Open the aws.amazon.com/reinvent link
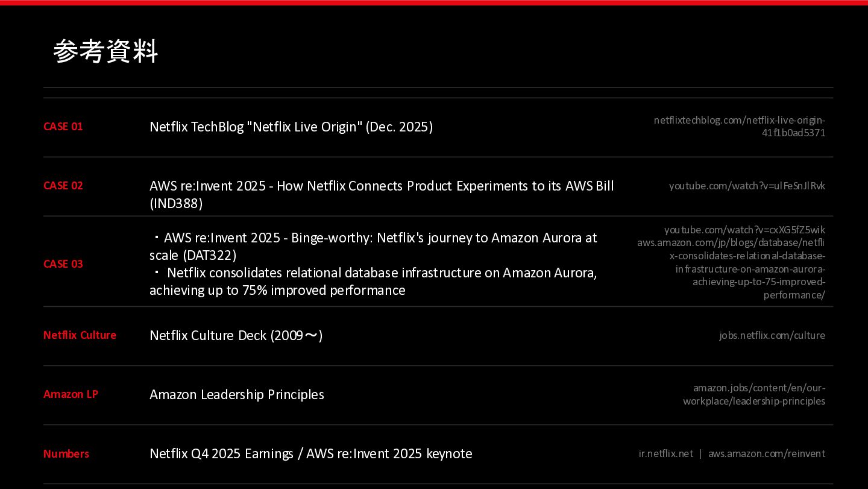Screen dimensions: 868x489 tap(767, 453)
